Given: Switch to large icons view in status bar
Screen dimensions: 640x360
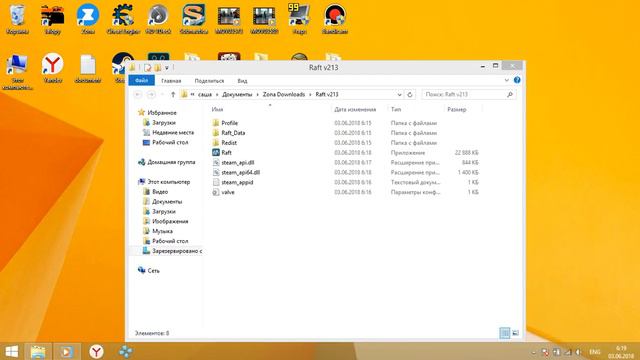Looking at the screenshot, I should point(516,333).
